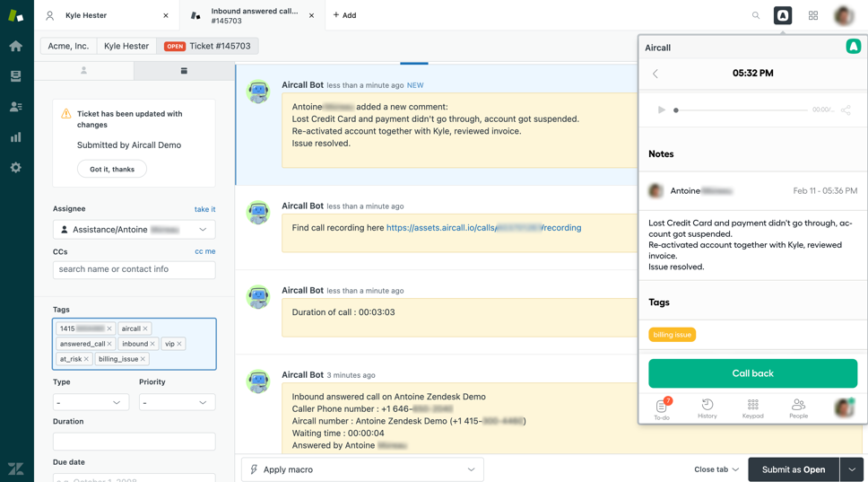Remove the 1415 phone number tag
The image size is (868, 482).
tap(109, 329)
